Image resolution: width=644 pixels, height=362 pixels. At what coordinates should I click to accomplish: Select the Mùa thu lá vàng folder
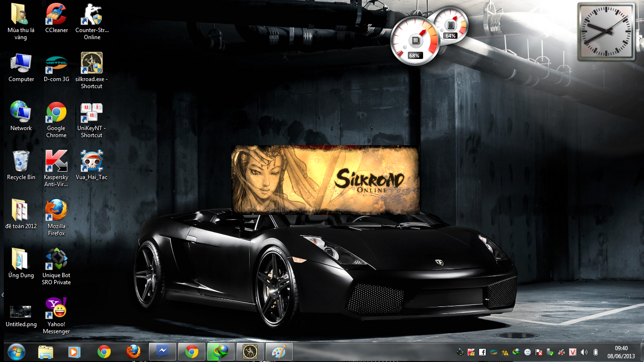pos(21,21)
